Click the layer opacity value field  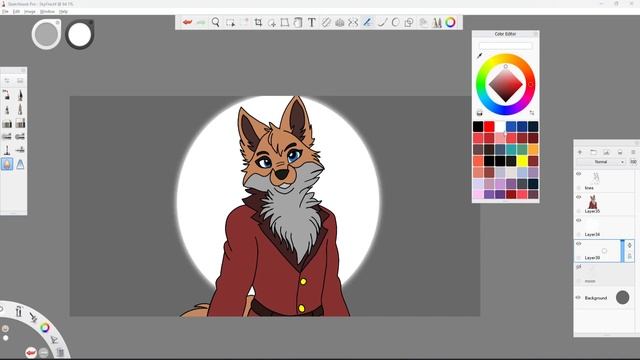[x=633, y=162]
